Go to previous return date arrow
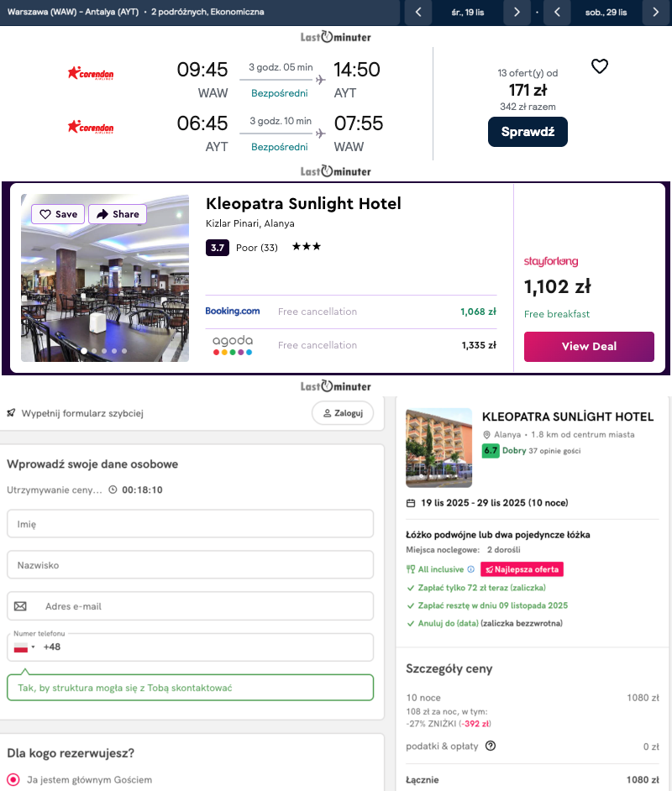This screenshot has height=791, width=672. tap(556, 12)
